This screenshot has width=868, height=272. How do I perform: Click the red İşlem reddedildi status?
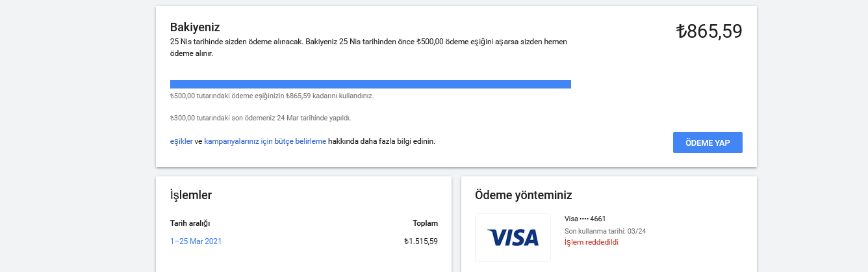591,242
